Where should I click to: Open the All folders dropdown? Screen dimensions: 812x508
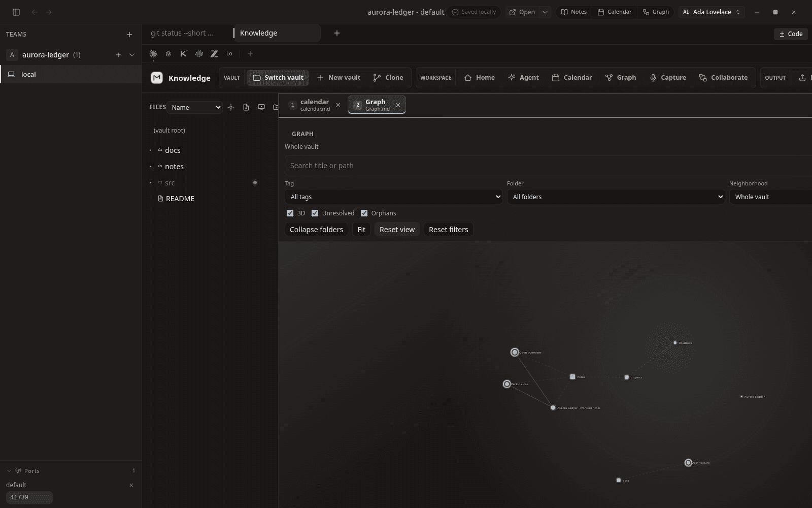tap(616, 197)
